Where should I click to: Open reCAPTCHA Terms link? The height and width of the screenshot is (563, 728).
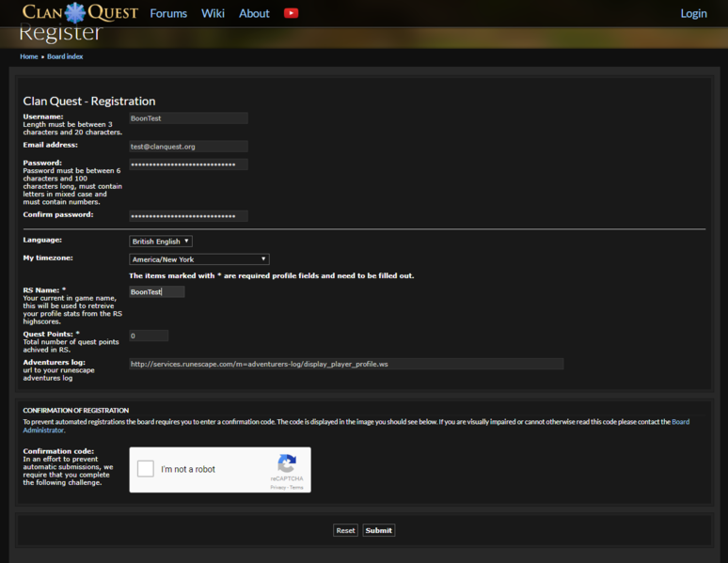point(296,488)
